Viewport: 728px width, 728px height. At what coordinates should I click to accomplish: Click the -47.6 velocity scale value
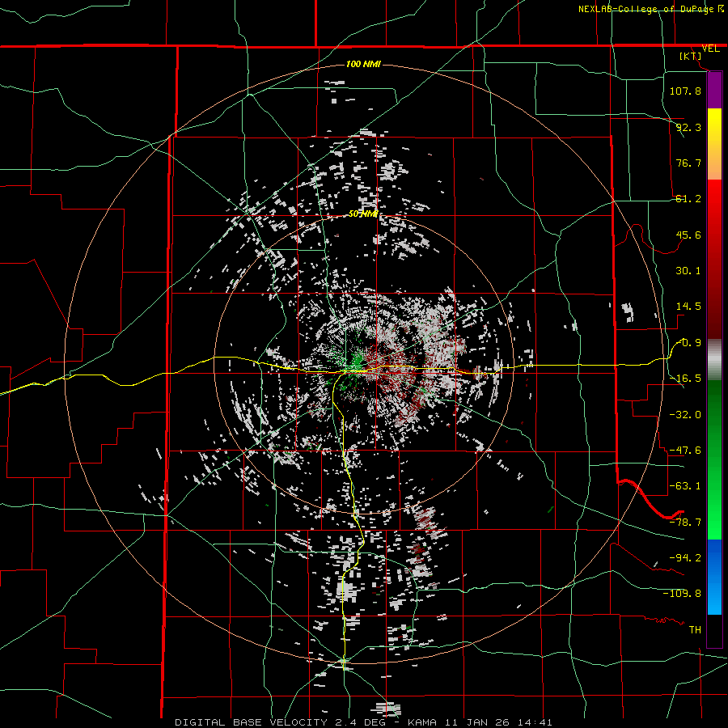(x=685, y=451)
